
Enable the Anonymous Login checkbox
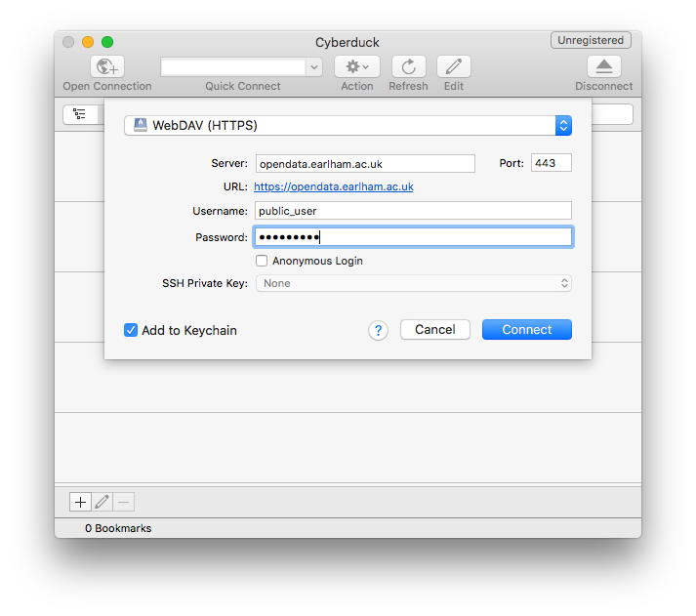[x=262, y=261]
